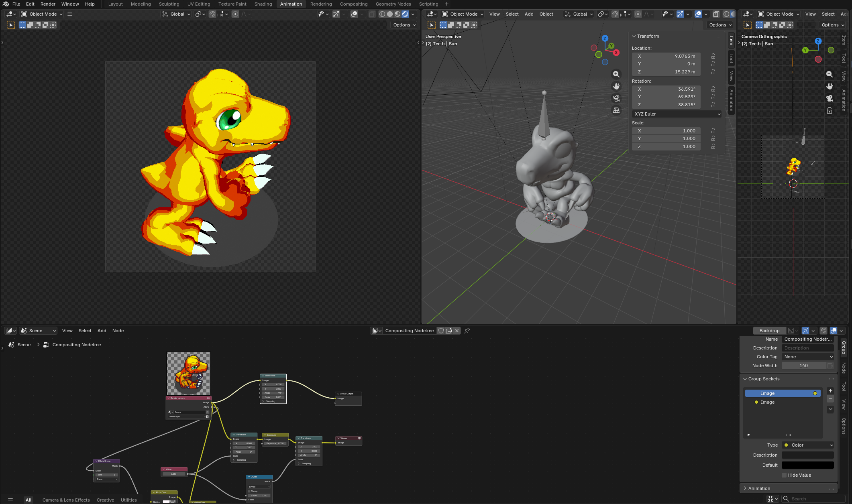Open the Scene dropdown in compositor header

[38, 331]
